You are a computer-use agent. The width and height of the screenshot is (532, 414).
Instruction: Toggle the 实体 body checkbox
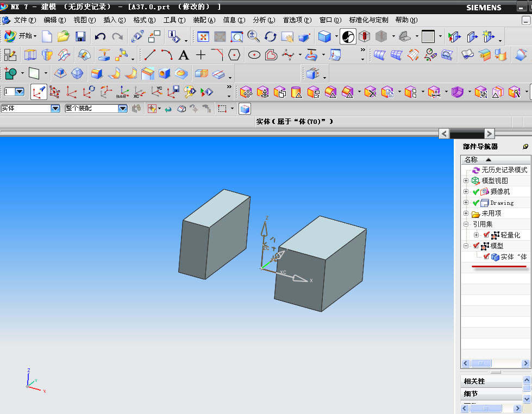point(486,256)
